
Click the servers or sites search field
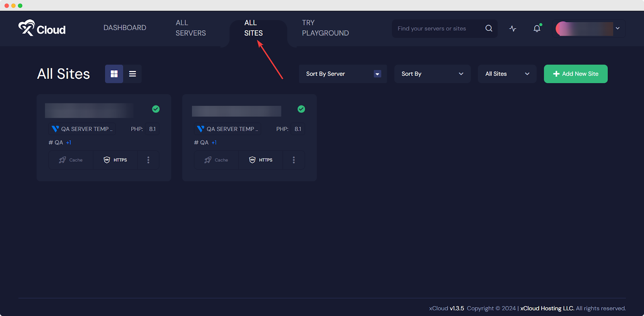click(x=439, y=29)
